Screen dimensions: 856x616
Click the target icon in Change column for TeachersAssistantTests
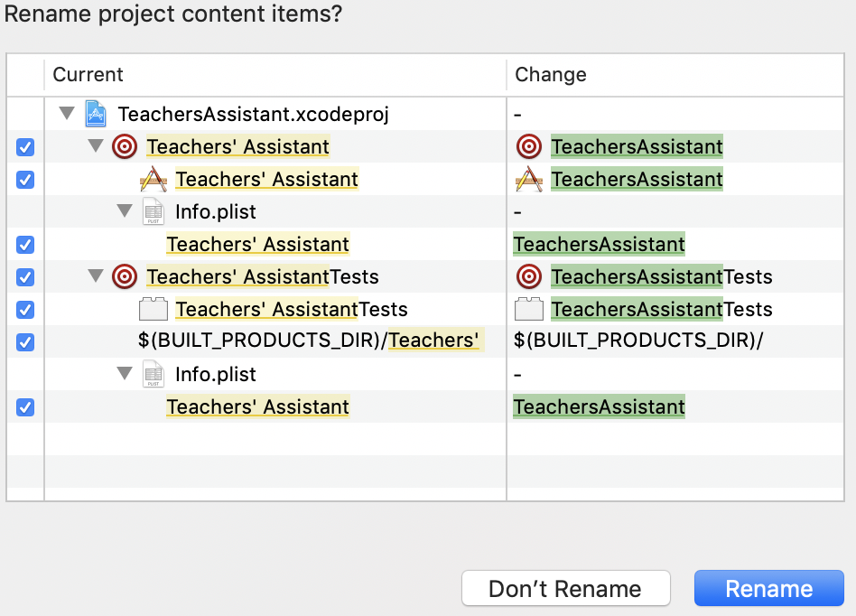529,276
